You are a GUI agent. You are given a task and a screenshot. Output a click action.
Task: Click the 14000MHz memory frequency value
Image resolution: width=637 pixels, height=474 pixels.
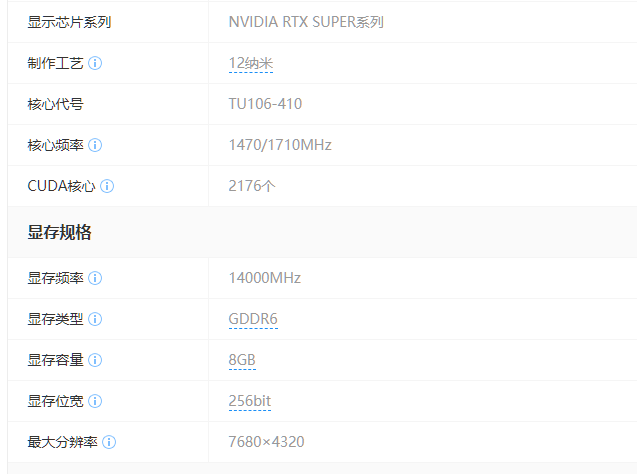tap(264, 278)
